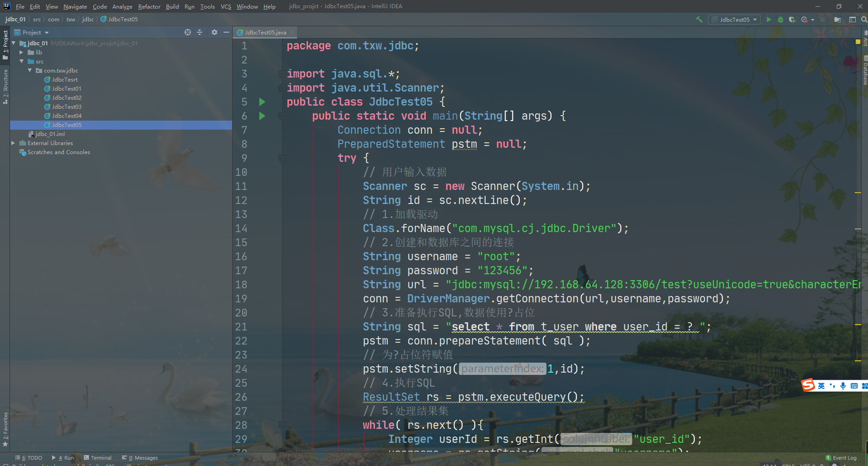This screenshot has width=868, height=466.
Task: Click the gray Stop square button
Action: coord(823,19)
